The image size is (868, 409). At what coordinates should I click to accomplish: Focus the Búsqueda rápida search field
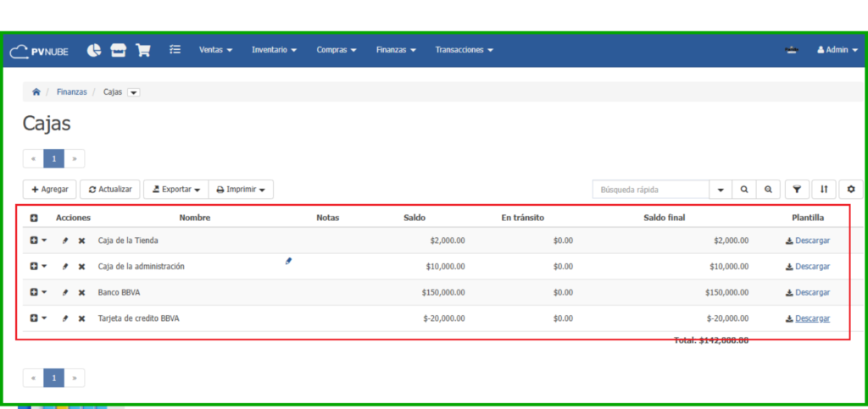pyautogui.click(x=649, y=190)
